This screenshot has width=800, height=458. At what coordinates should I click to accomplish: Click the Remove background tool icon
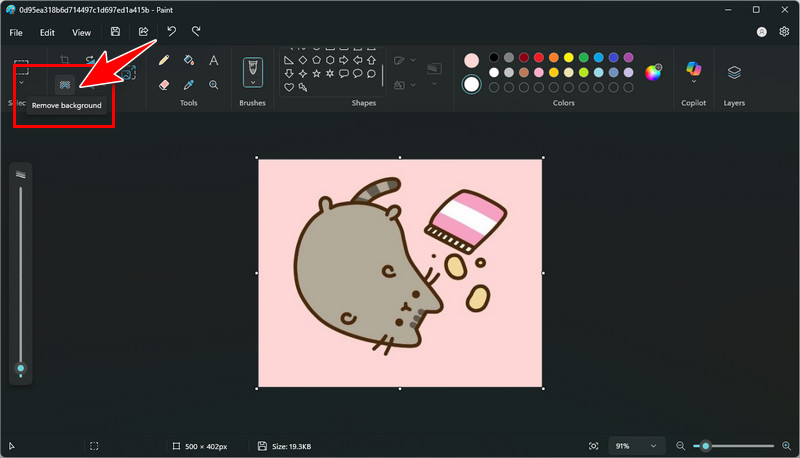pos(65,85)
